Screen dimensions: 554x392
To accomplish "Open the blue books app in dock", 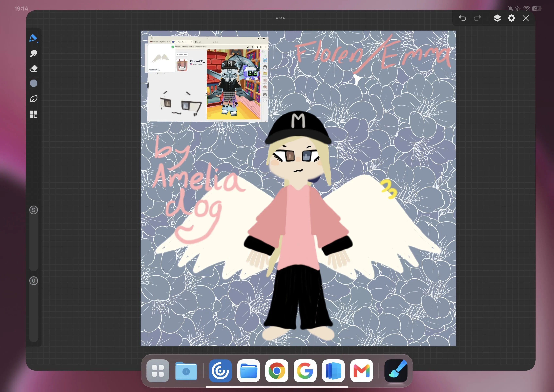I will [333, 370].
